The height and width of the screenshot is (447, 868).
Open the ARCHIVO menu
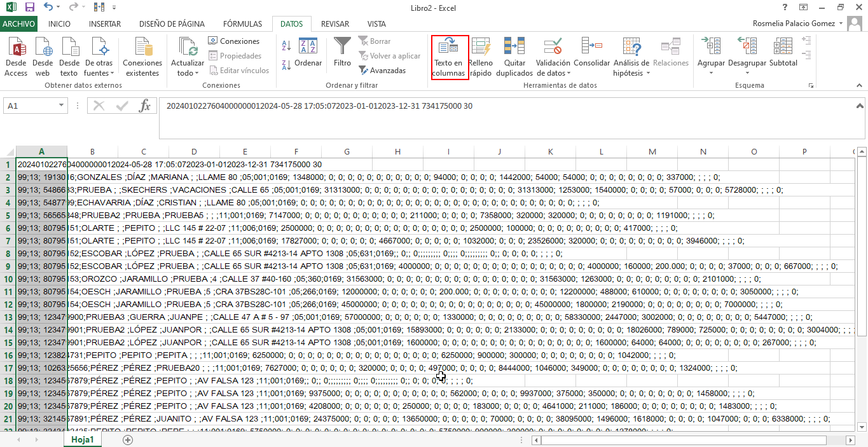click(x=19, y=24)
